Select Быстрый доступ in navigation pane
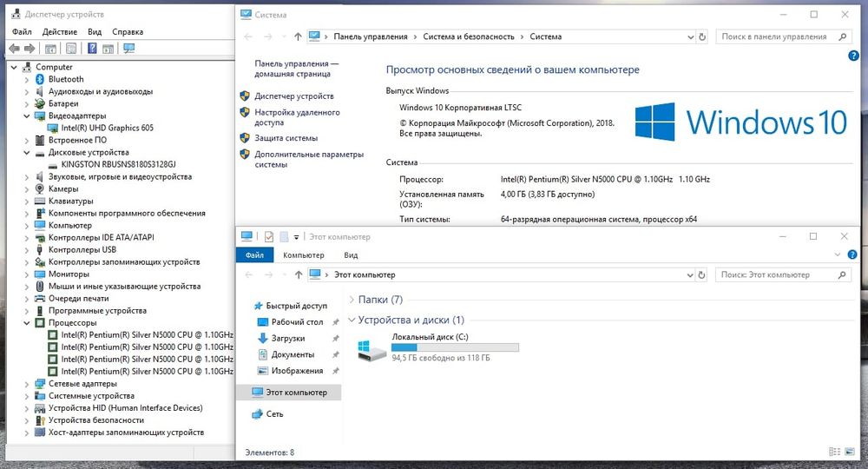Image resolution: width=868 pixels, height=469 pixels. 296,306
